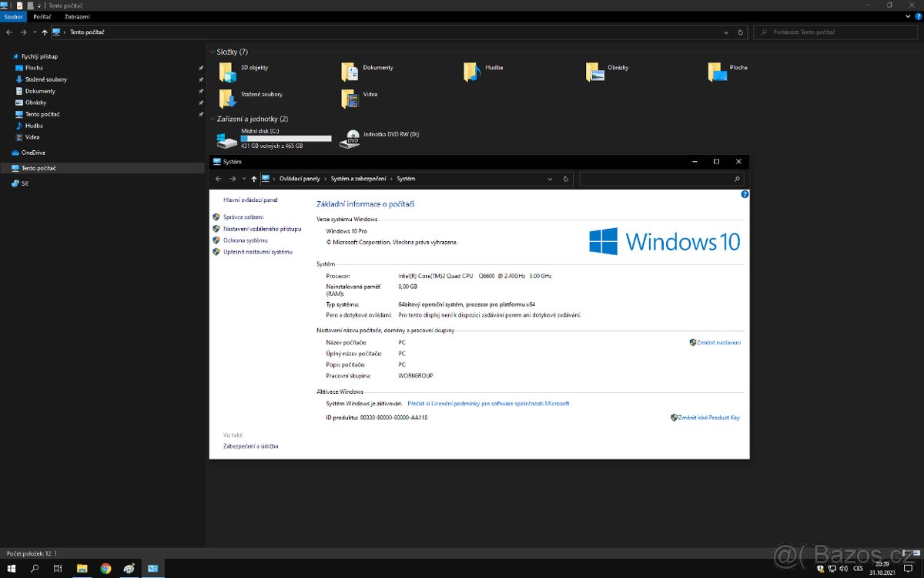The height and width of the screenshot is (578, 924).
Task: Open Google Chrome from the taskbar
Action: click(105, 569)
